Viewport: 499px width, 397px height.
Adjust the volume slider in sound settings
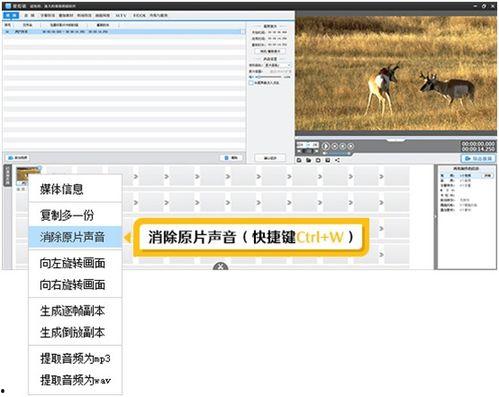click(x=268, y=77)
